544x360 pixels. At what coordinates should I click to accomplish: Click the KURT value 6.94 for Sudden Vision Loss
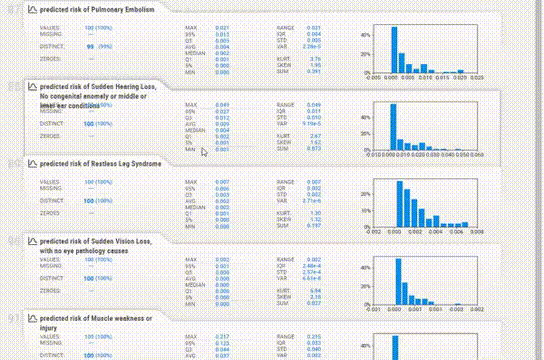click(x=315, y=291)
